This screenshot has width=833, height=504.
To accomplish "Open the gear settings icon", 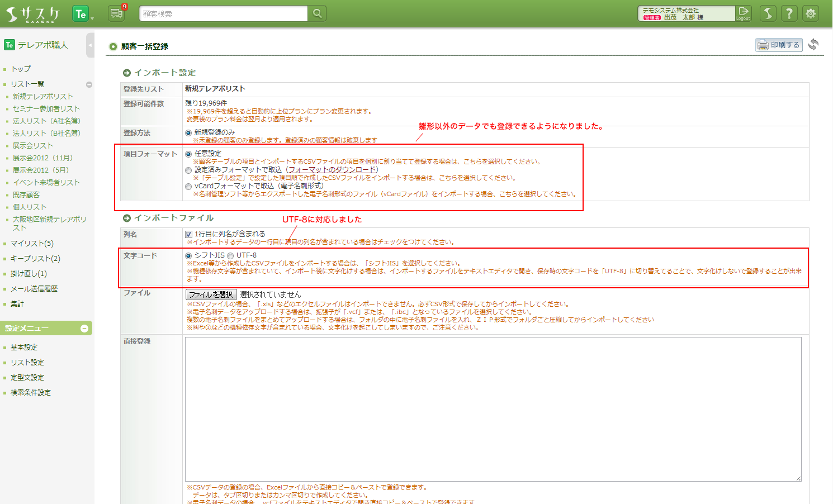I will click(811, 13).
